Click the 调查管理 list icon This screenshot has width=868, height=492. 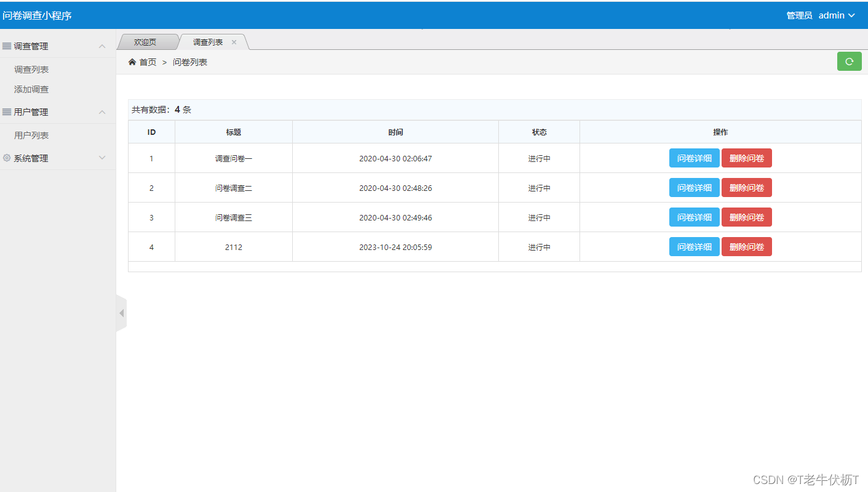pos(7,46)
